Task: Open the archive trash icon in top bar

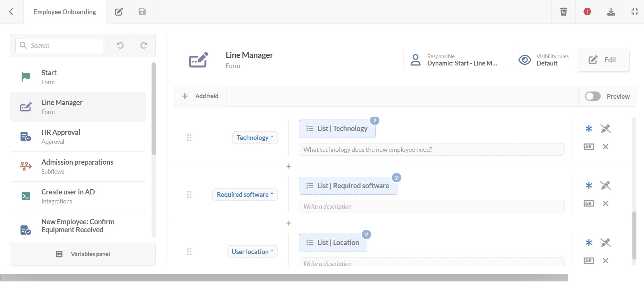Action: [x=564, y=12]
